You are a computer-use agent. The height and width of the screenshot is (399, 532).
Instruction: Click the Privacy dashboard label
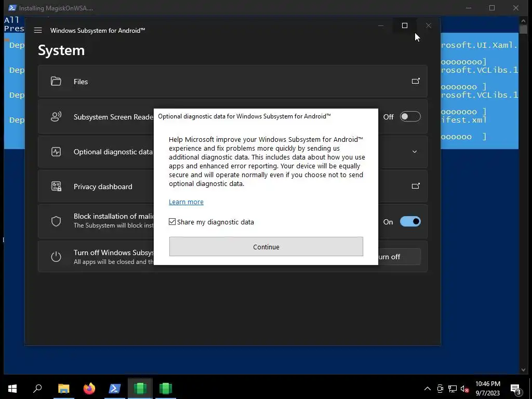point(103,187)
